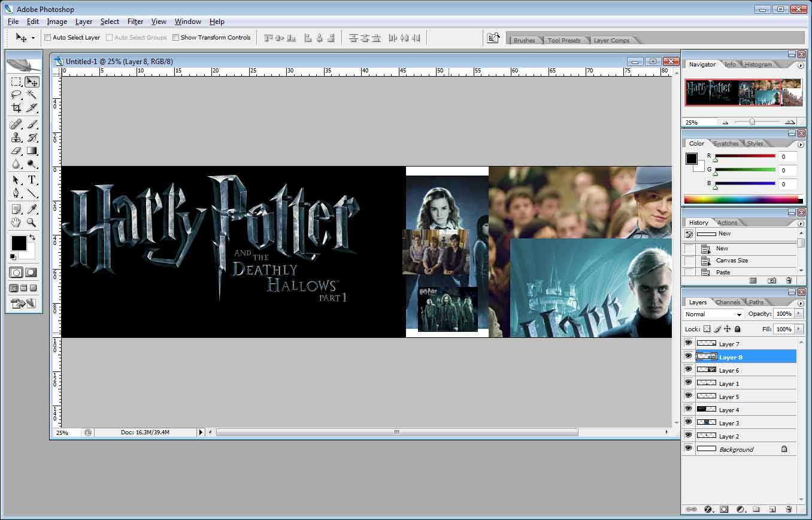This screenshot has height=520, width=812.
Task: Click the Navigator zoom slider handle
Action: [752, 122]
